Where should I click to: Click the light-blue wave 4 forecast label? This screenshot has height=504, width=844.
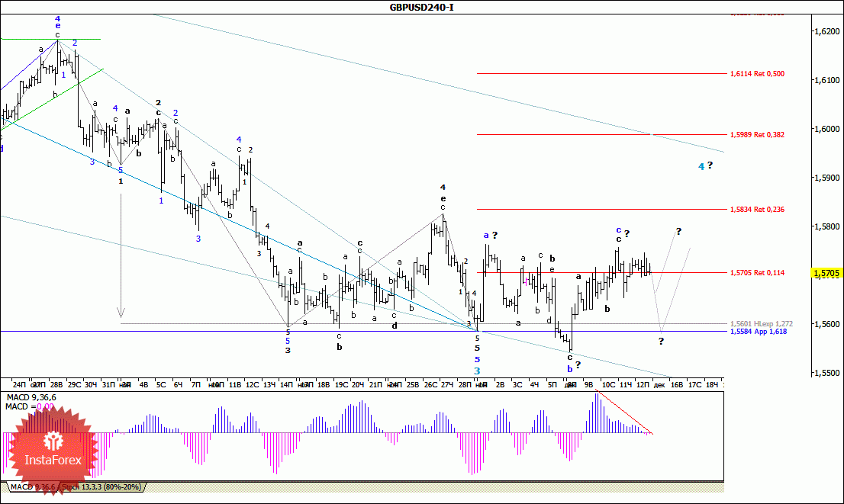701,166
